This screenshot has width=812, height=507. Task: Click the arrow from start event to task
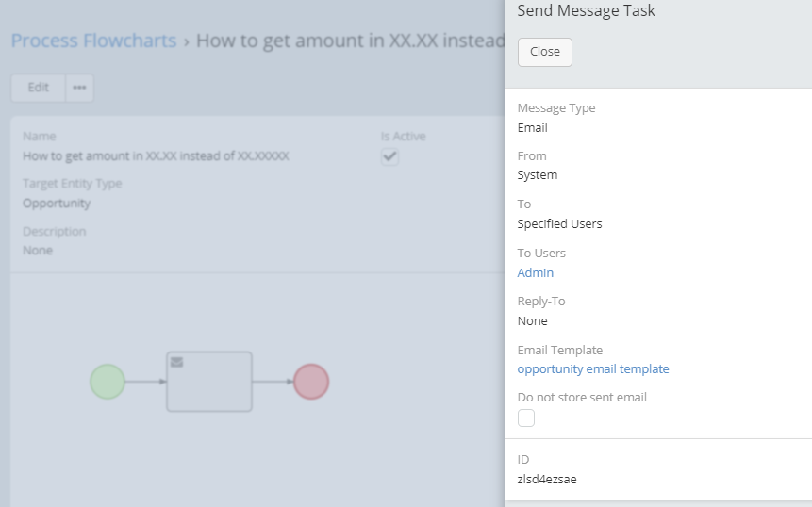(145, 382)
